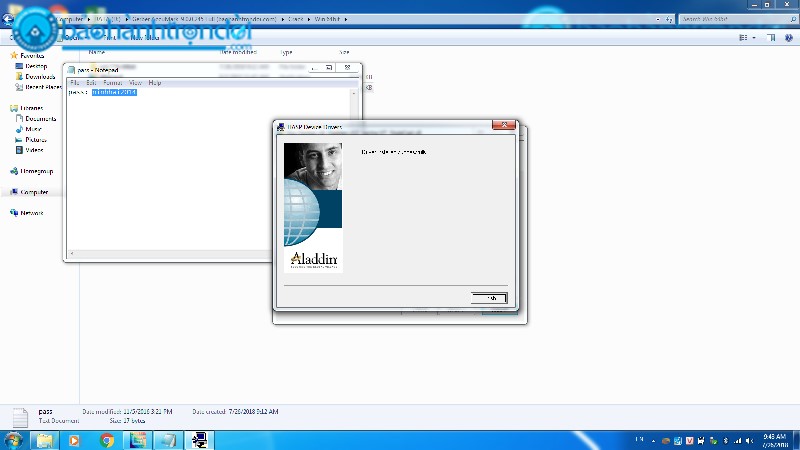Open the Help menu in Notepad
The width and height of the screenshot is (800, 450).
pyautogui.click(x=155, y=83)
